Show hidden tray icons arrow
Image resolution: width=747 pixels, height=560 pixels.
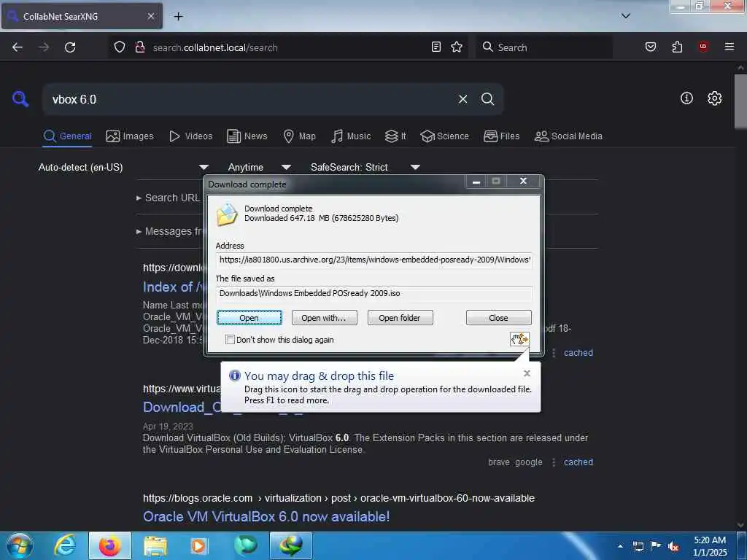click(620, 546)
